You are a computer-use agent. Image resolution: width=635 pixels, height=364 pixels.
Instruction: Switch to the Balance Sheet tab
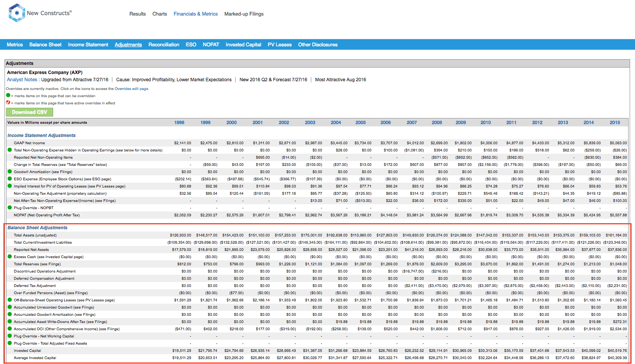tap(46, 45)
